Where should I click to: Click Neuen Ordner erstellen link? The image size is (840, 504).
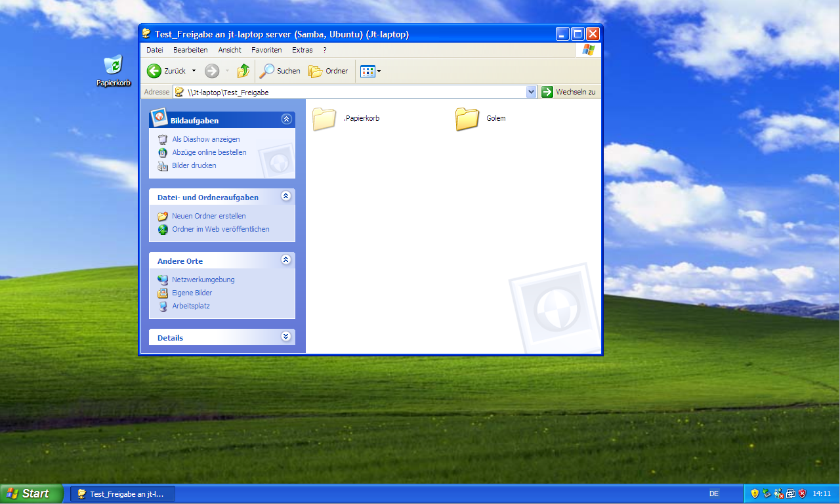[x=209, y=216]
